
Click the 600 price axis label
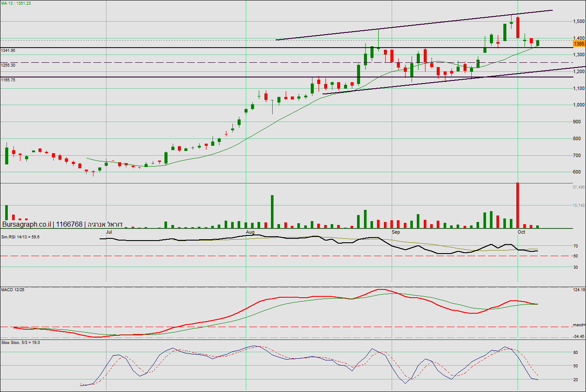click(577, 172)
